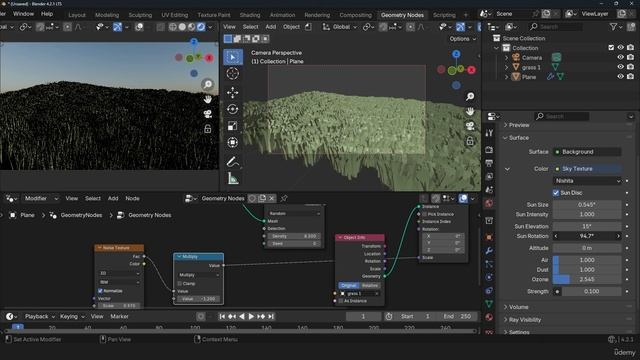Select the Transform tool
640x360 pixels.
233,142
